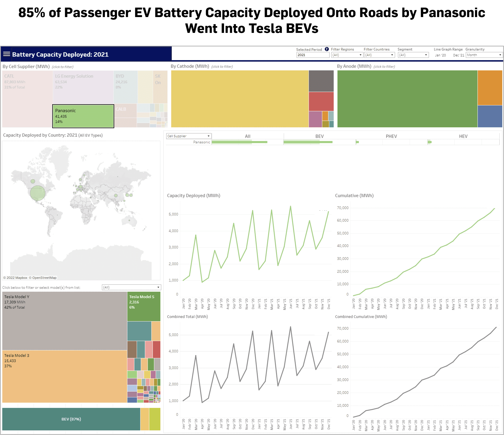This screenshot has width=504, height=435.
Task: Open the Cell Supplier dropdown
Action: click(x=188, y=136)
